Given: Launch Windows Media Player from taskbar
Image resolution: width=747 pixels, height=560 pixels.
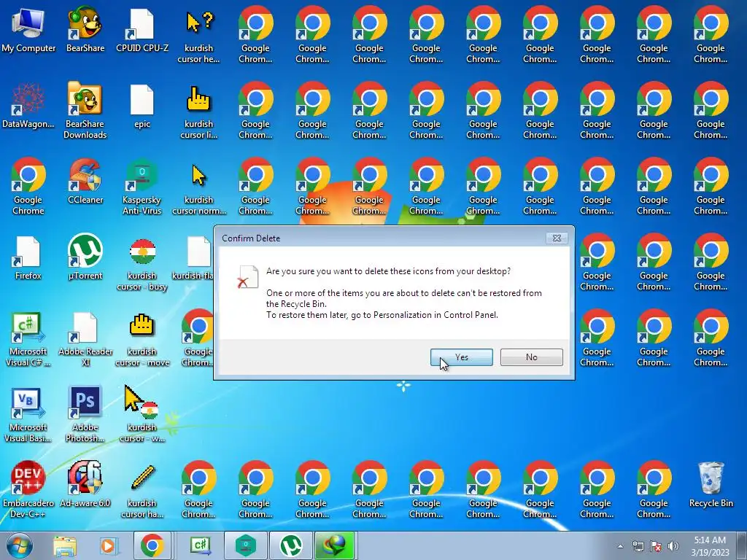Looking at the screenshot, I should click(108, 546).
